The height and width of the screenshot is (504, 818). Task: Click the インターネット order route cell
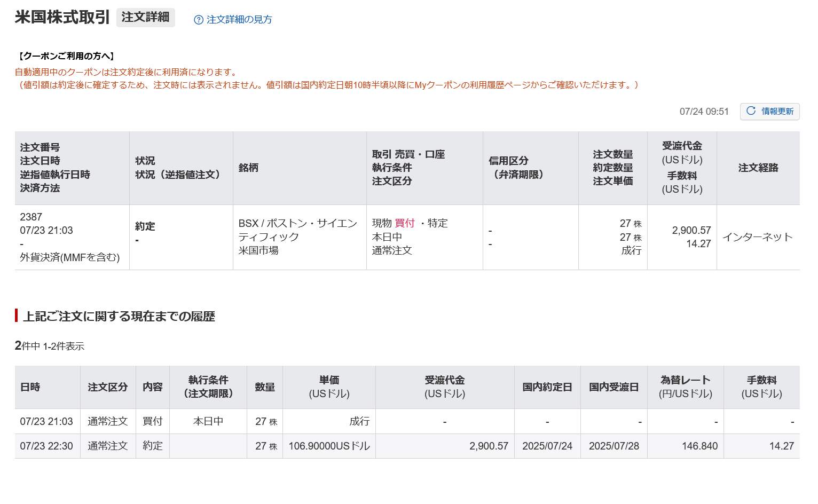coord(758,237)
